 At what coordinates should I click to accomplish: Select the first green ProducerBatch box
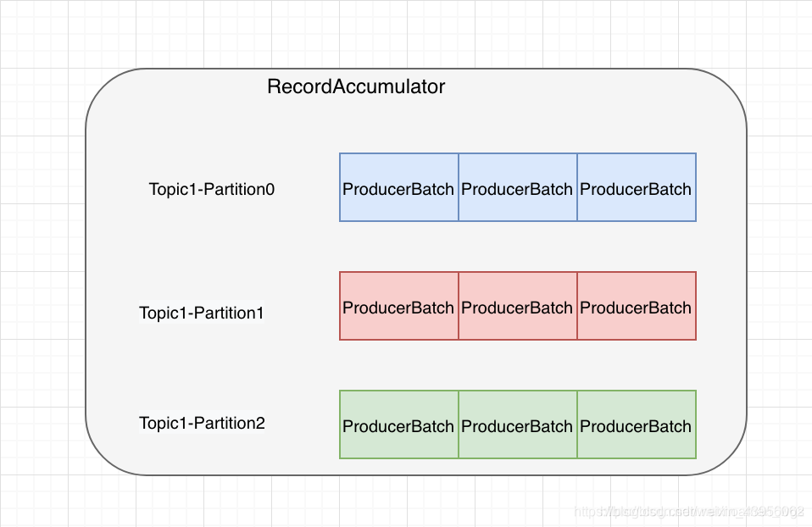pyautogui.click(x=398, y=425)
